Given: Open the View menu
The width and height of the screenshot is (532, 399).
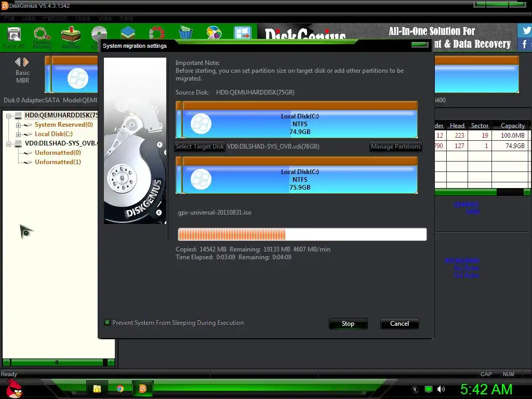Looking at the screenshot, I should click(x=105, y=18).
